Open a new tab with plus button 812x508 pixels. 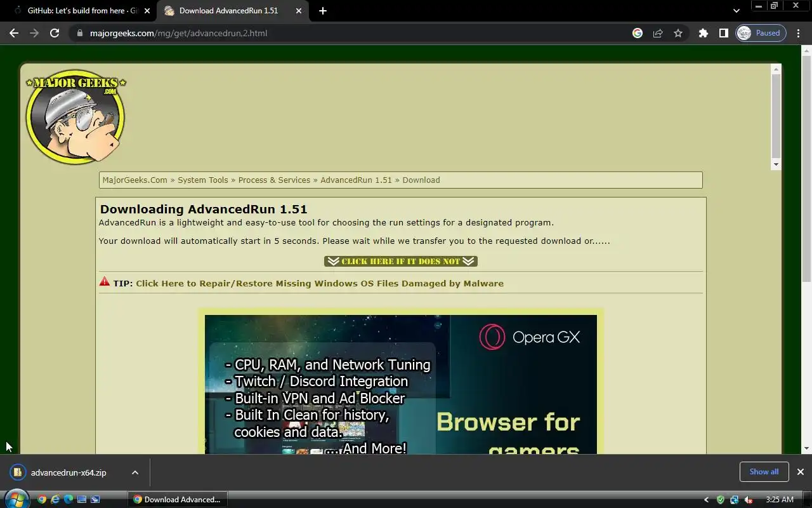click(323, 11)
